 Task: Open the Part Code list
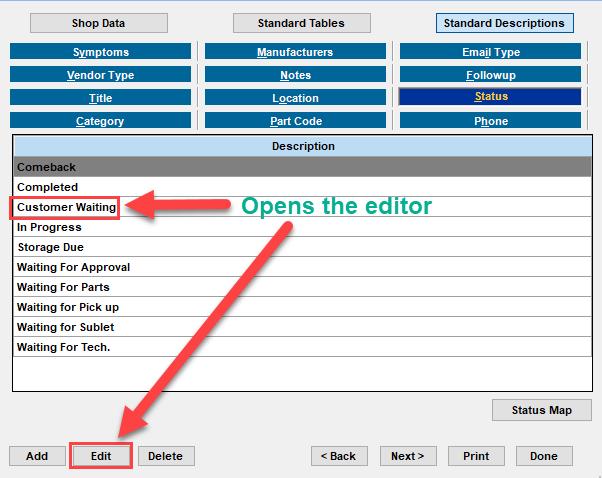tap(295, 121)
